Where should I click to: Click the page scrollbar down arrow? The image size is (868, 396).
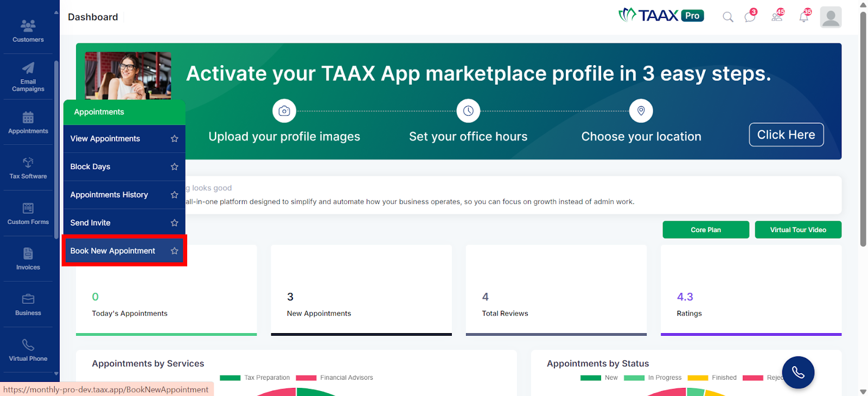863,391
